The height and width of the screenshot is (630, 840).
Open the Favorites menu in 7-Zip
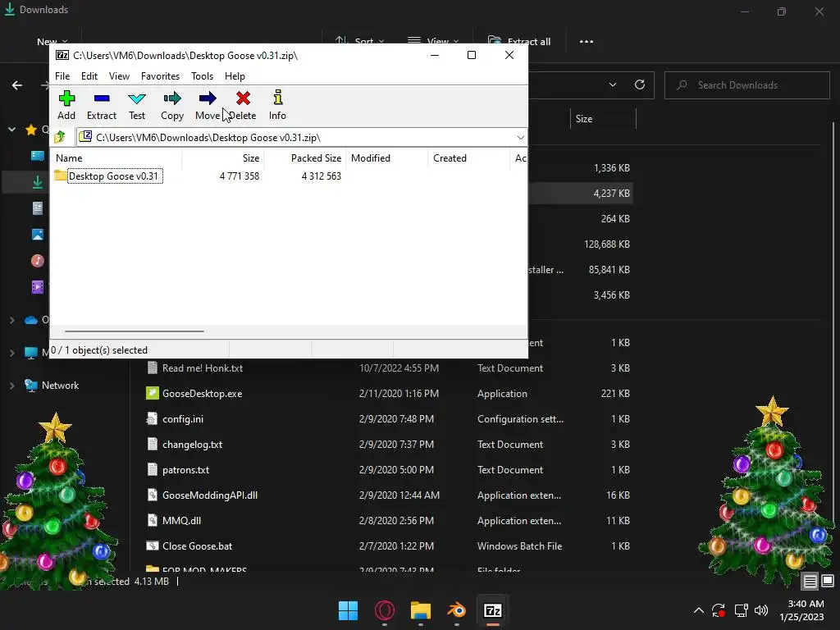click(x=160, y=76)
